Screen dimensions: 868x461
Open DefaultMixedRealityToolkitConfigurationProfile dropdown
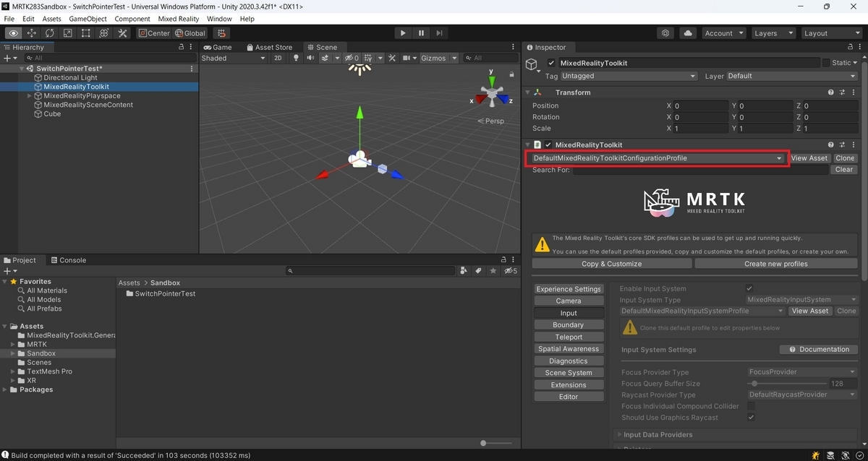pos(658,158)
